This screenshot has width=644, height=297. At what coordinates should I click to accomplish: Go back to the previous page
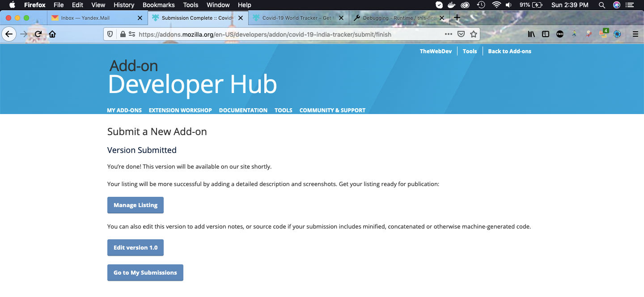pos(8,34)
